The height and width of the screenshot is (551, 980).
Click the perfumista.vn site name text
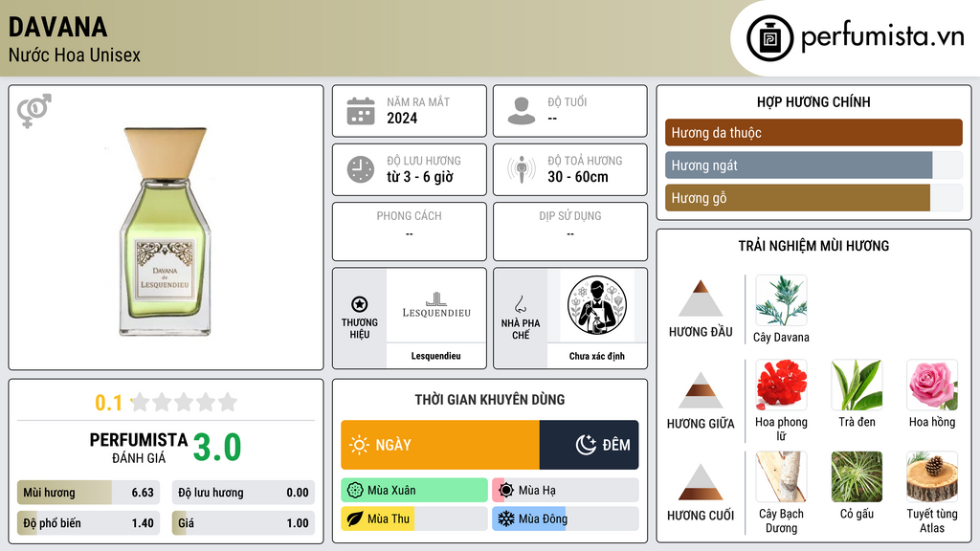pyautogui.click(x=882, y=37)
